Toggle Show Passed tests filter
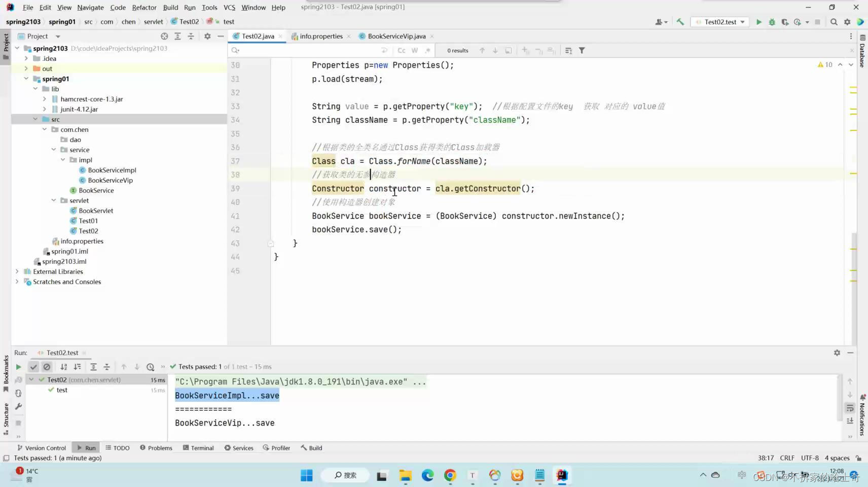The image size is (868, 487). pos(33,366)
